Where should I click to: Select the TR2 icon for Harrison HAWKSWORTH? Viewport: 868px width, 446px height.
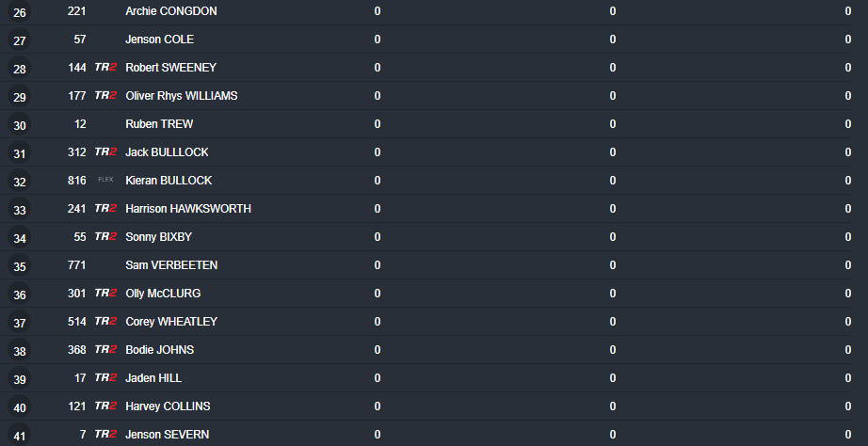(105, 209)
